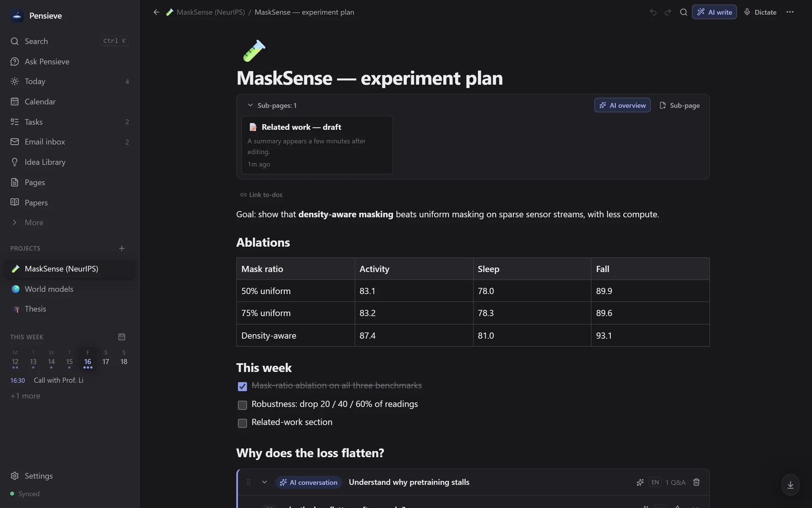Screen dimensions: 812x508
Task: Click the drag handle of the AI conversation block
Action: click(x=249, y=482)
